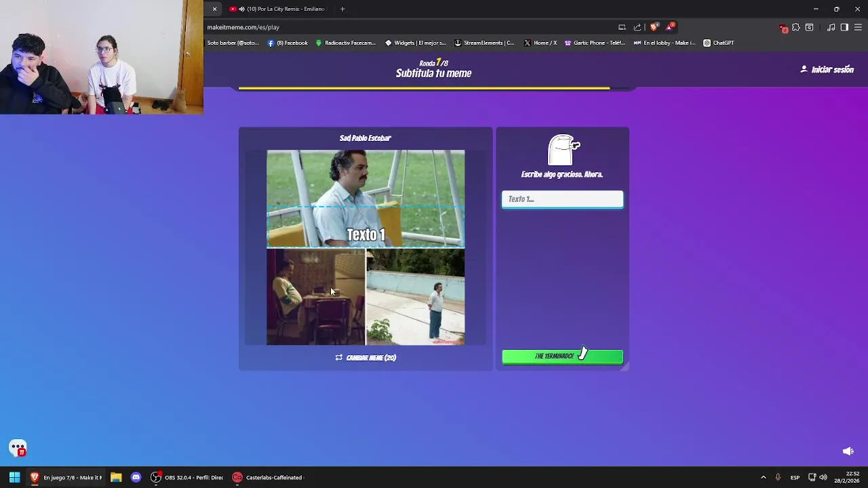Click Iniciar sesión at top right

click(x=827, y=69)
